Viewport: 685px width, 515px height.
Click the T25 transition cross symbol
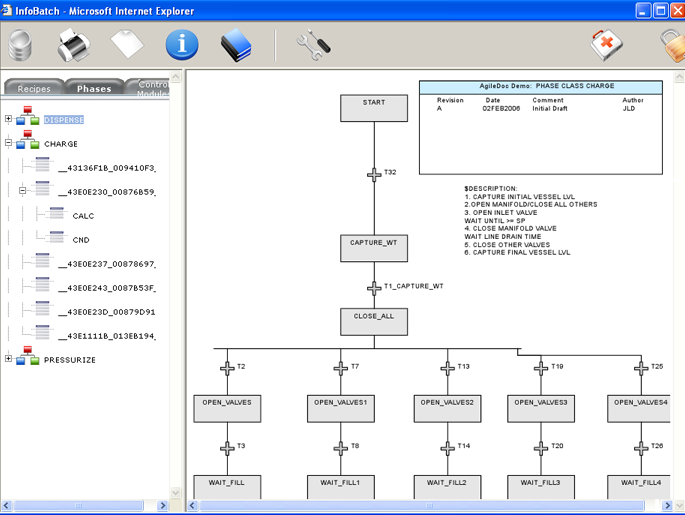click(641, 368)
